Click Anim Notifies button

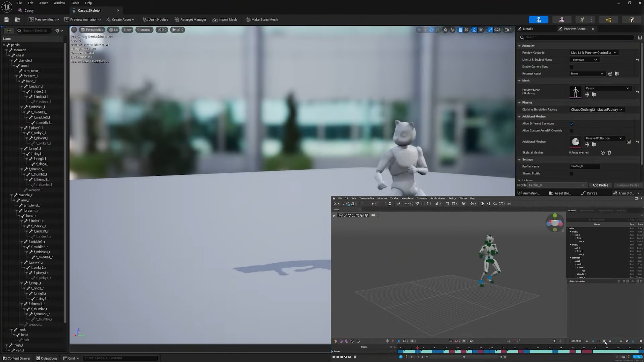pyautogui.click(x=155, y=20)
